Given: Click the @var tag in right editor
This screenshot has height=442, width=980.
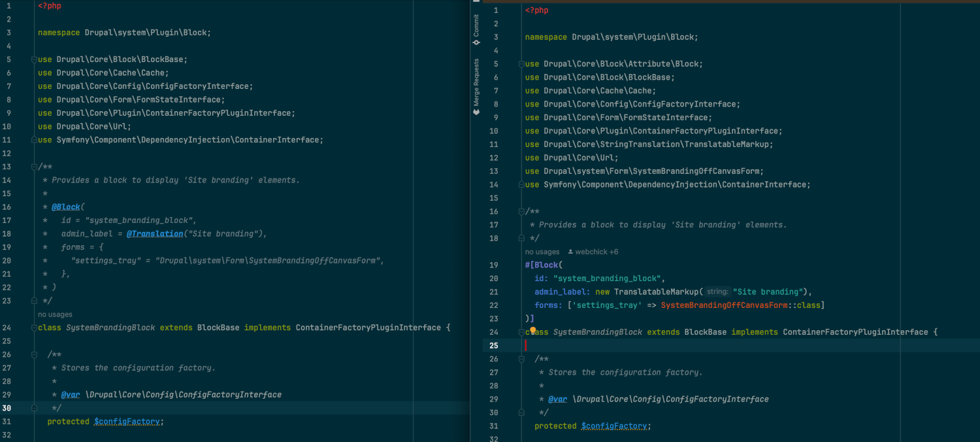Looking at the screenshot, I should click(558, 399).
